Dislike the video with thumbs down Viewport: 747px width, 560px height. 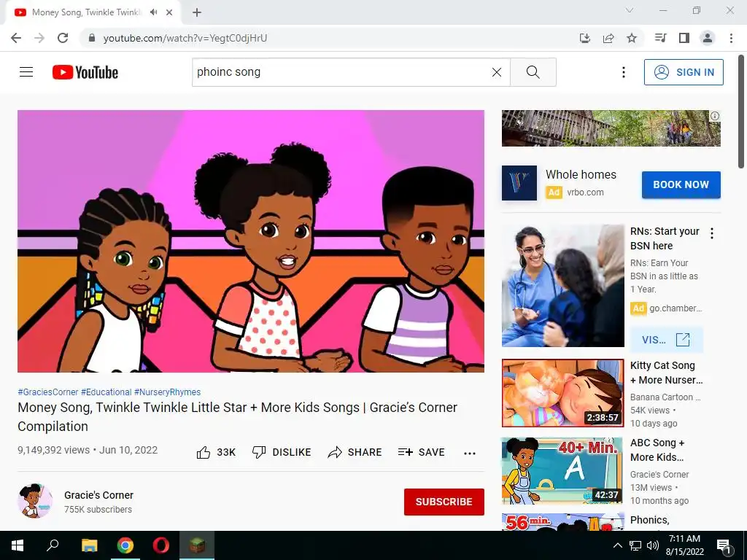[281, 452]
